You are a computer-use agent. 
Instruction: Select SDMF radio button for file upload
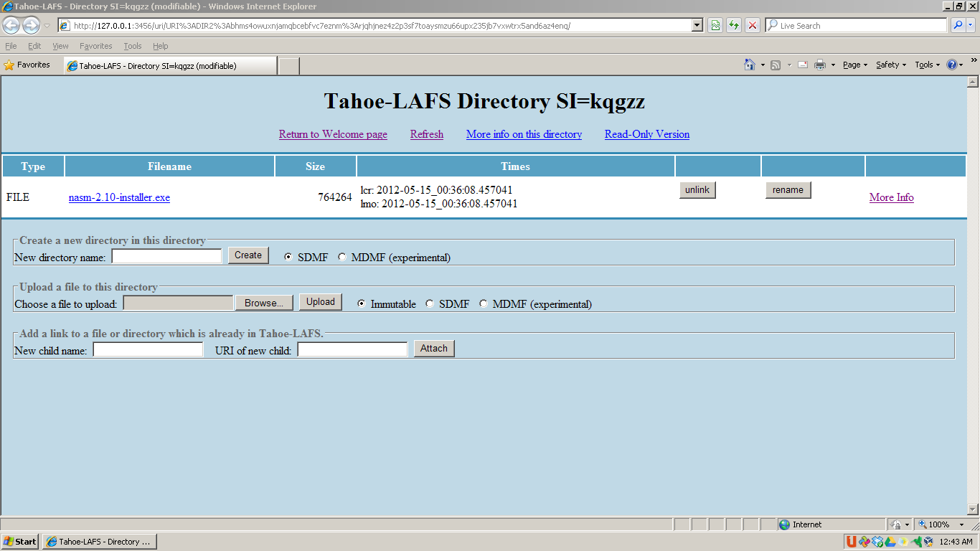pos(430,303)
